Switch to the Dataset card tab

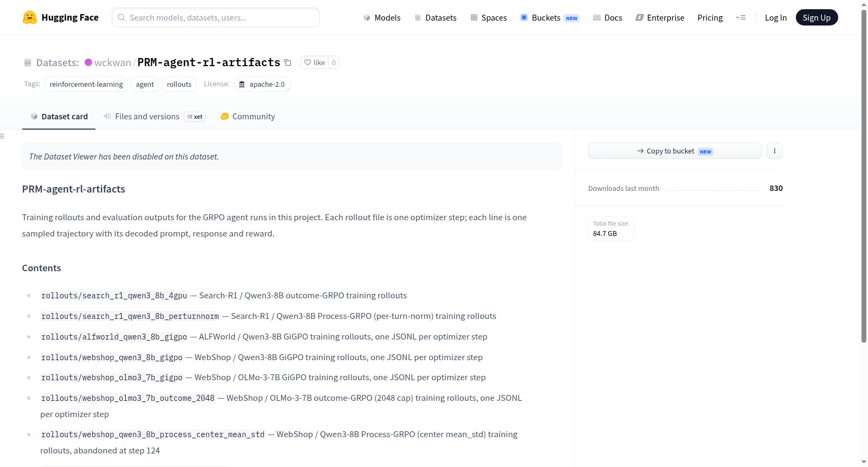click(59, 117)
